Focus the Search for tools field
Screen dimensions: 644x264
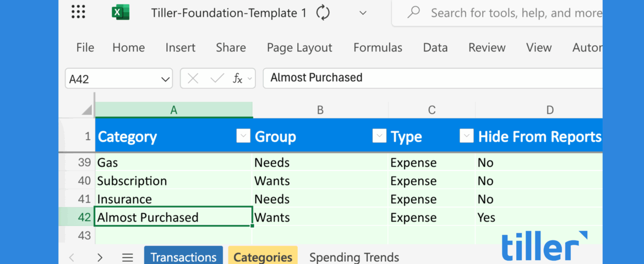(498, 13)
